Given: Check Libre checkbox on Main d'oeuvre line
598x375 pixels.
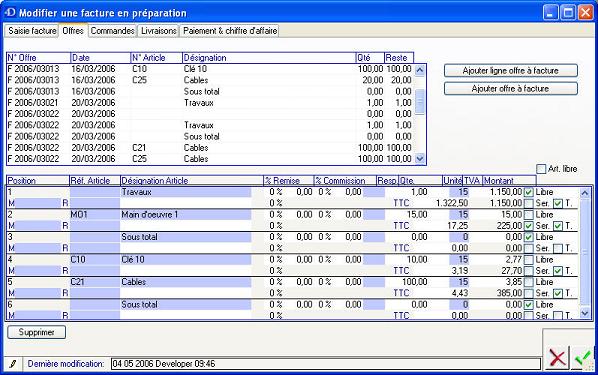Looking at the screenshot, I should 528,215.
